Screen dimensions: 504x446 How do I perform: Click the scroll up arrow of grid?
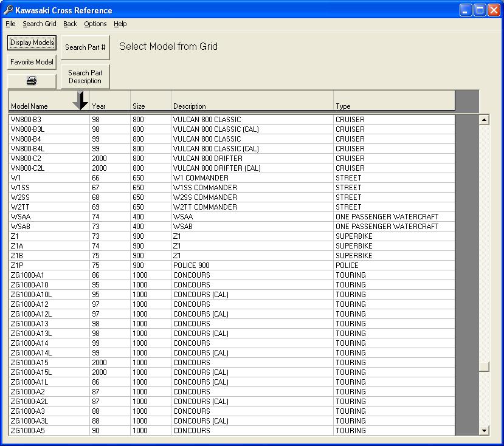click(x=484, y=120)
